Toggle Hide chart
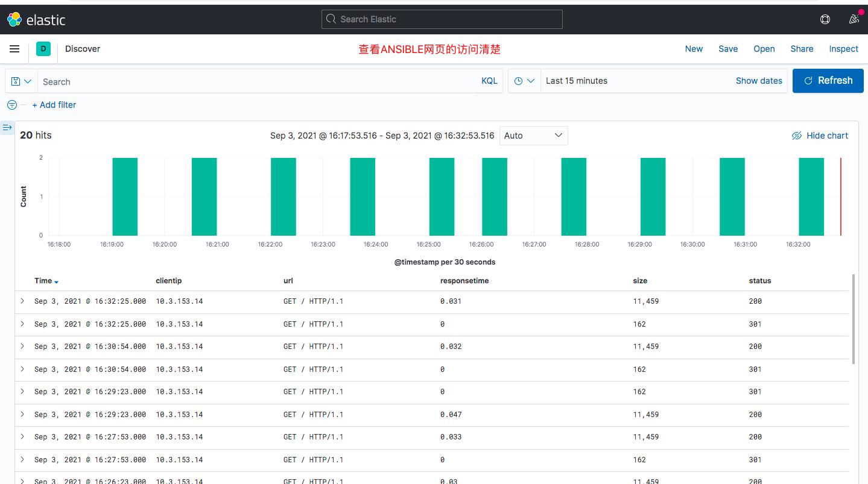This screenshot has width=868, height=484. point(820,136)
